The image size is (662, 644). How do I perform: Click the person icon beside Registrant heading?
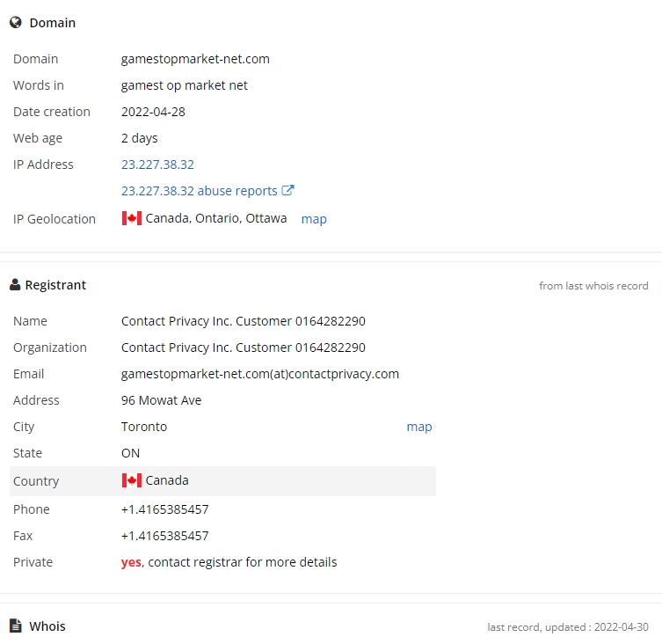pos(15,285)
